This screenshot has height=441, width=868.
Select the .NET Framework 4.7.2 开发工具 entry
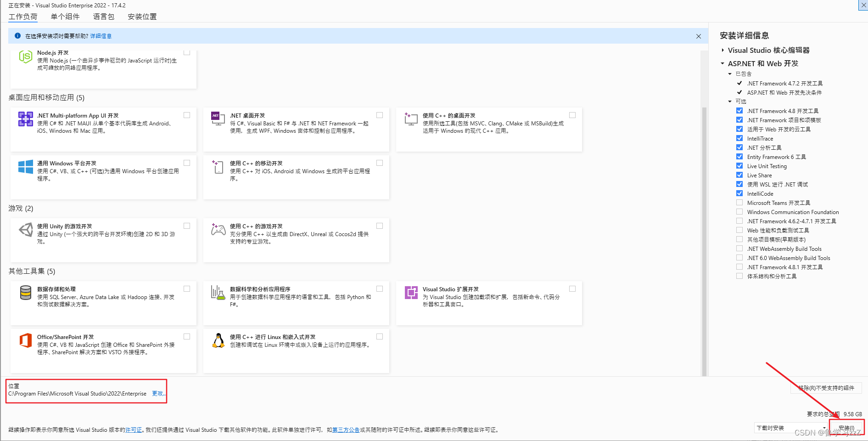784,83
